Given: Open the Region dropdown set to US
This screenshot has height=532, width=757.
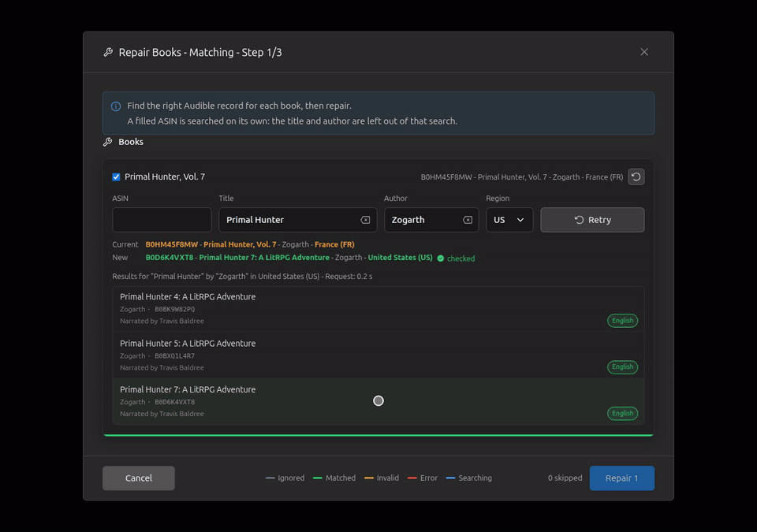Looking at the screenshot, I should (x=509, y=220).
